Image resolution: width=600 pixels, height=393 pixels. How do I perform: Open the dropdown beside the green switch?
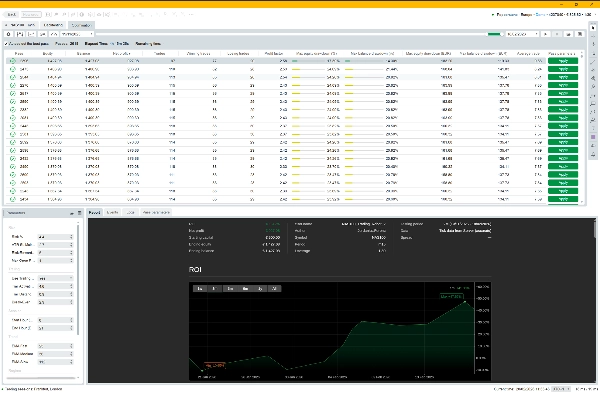(522, 34)
